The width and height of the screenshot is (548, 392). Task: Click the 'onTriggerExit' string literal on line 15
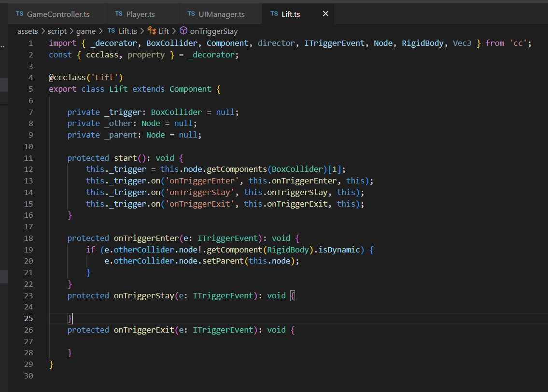pyautogui.click(x=199, y=204)
